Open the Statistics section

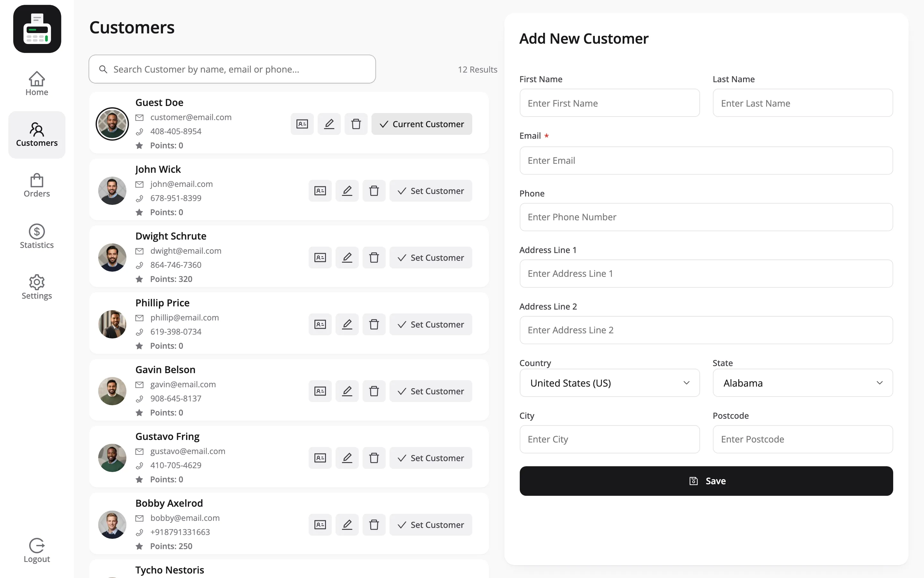37,237
